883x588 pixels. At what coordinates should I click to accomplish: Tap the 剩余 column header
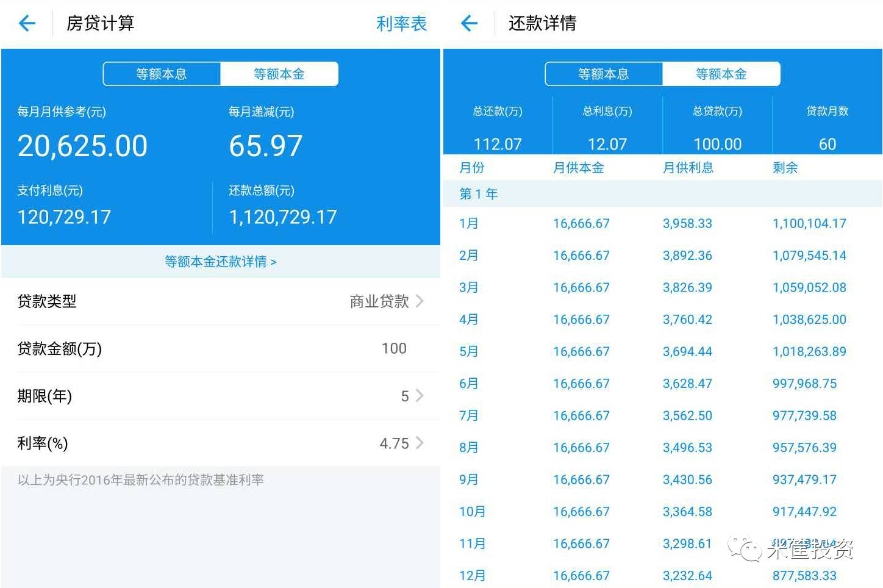coord(785,168)
